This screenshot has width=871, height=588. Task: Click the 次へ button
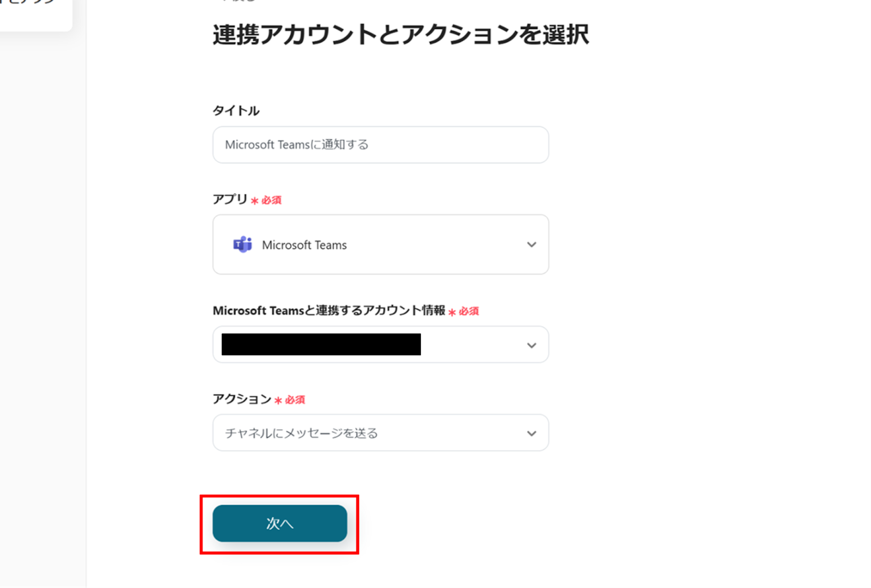pyautogui.click(x=279, y=523)
